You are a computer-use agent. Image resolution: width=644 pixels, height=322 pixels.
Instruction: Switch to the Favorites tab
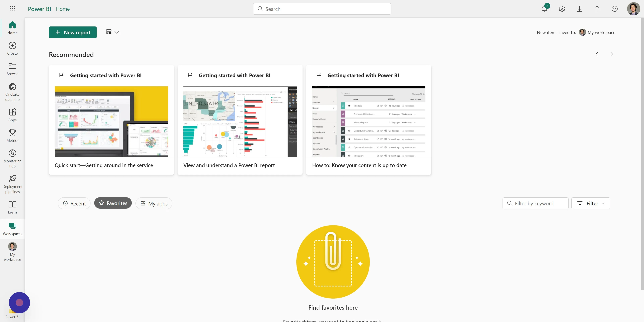(113, 203)
